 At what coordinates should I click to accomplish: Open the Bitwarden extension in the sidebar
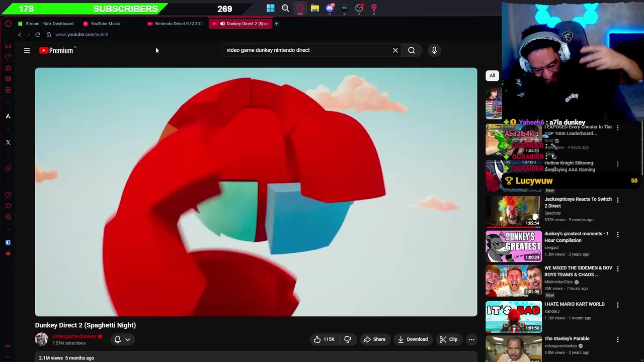coord(8,242)
